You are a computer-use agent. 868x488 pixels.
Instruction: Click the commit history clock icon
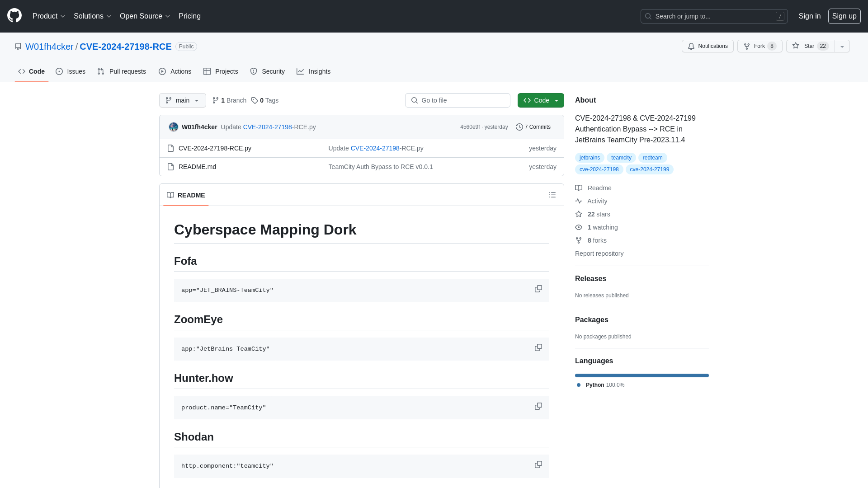pos(519,127)
